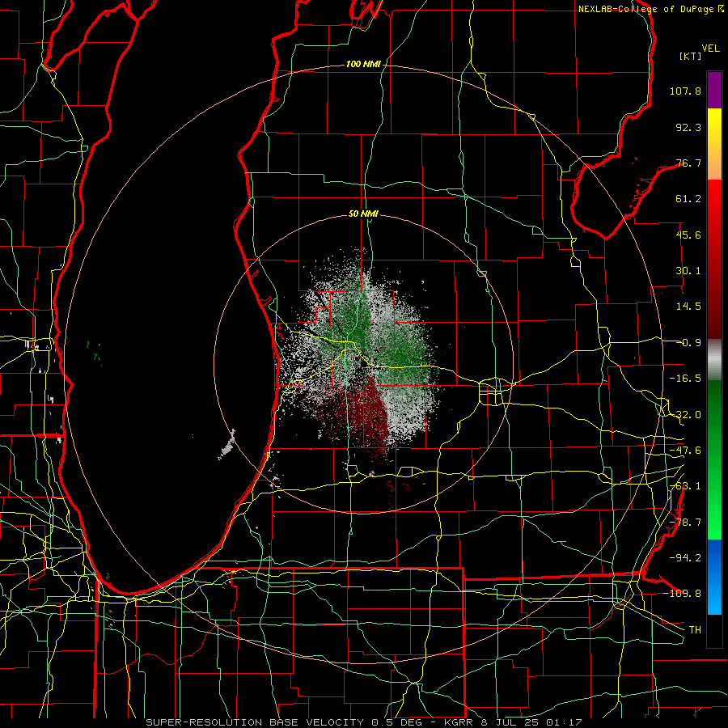Select the -47.6 legend value

pos(685,451)
